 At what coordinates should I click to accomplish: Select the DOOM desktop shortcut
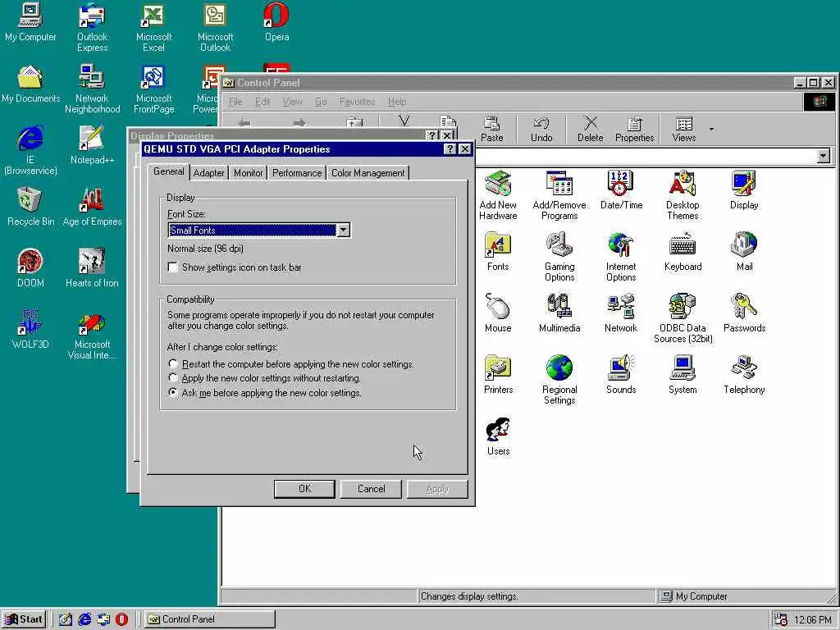pos(30,268)
